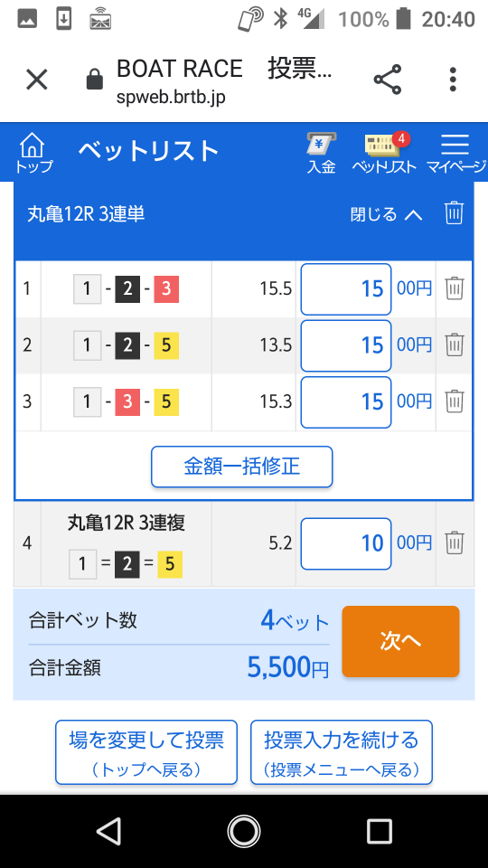488x868 pixels.
Task: Collapse group with 閉じる chevron
Action: click(386, 214)
